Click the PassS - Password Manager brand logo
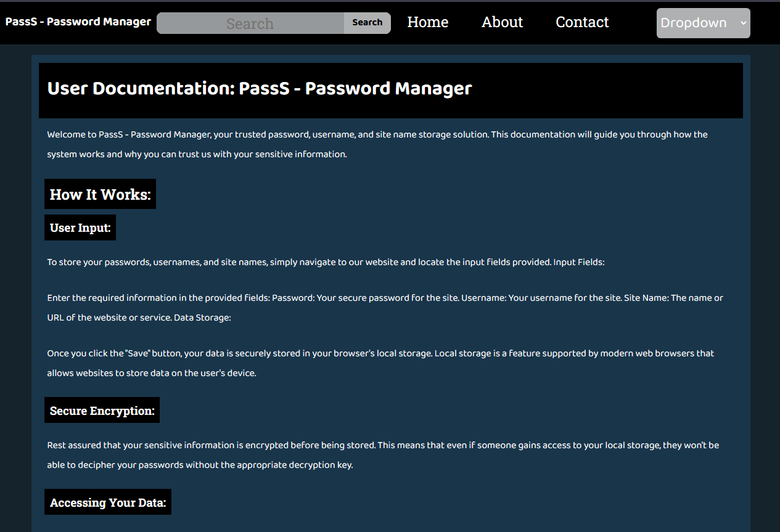The width and height of the screenshot is (780, 532). click(78, 22)
